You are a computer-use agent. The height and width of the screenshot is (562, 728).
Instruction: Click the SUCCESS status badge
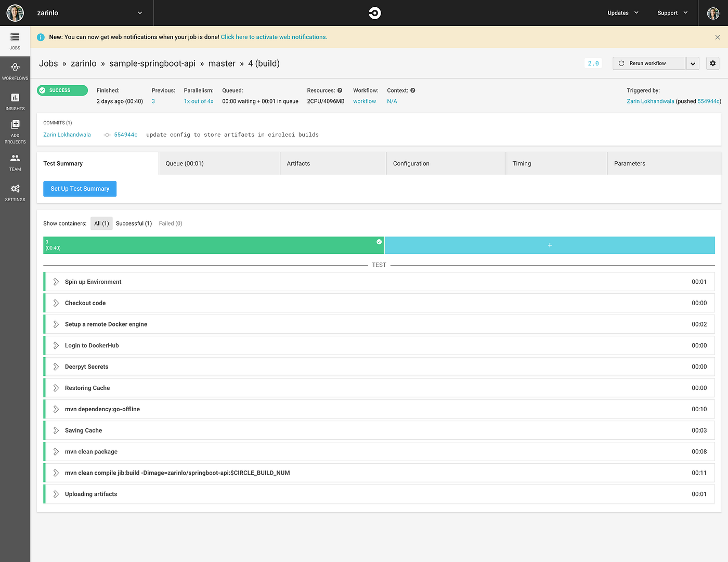pyautogui.click(x=62, y=90)
